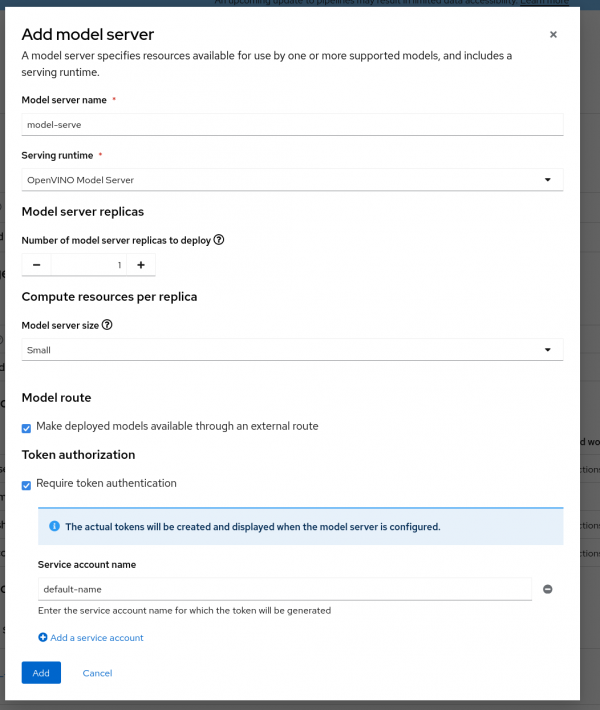Uncheck Require token authentication

26,484
